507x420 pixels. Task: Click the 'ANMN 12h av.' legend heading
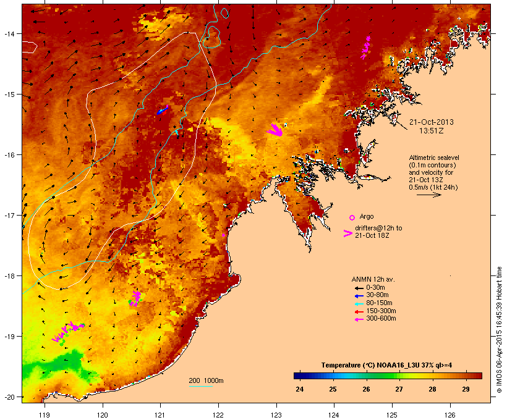click(373, 279)
